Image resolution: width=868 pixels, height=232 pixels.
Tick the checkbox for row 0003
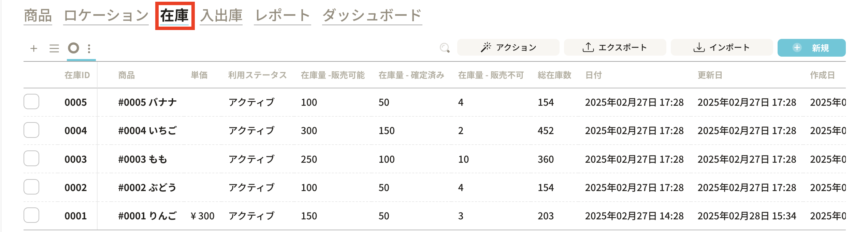(31, 159)
